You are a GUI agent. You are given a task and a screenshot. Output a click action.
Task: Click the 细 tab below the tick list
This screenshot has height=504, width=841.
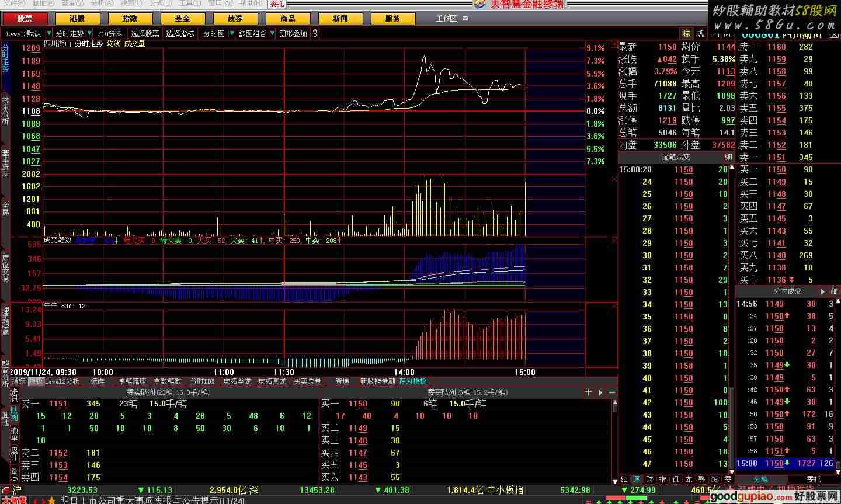[624, 479]
